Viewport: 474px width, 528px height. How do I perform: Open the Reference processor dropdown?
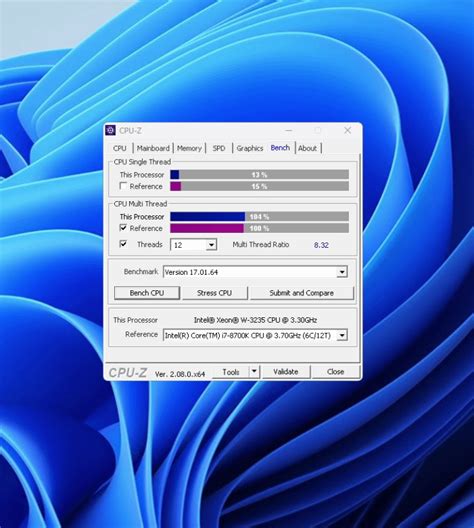[x=342, y=335]
